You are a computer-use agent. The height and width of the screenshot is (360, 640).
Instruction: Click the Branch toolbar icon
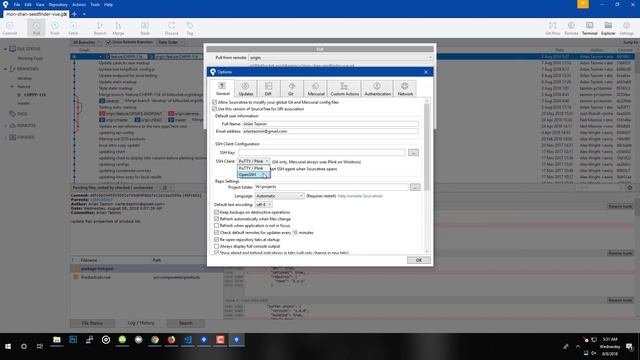pos(100,28)
